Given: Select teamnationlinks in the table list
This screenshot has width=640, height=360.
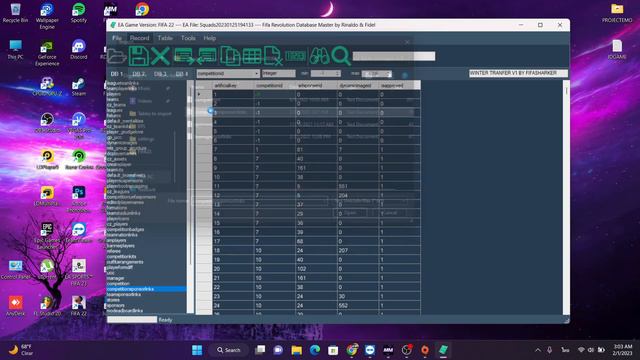Looking at the screenshot, I should tap(122, 235).
